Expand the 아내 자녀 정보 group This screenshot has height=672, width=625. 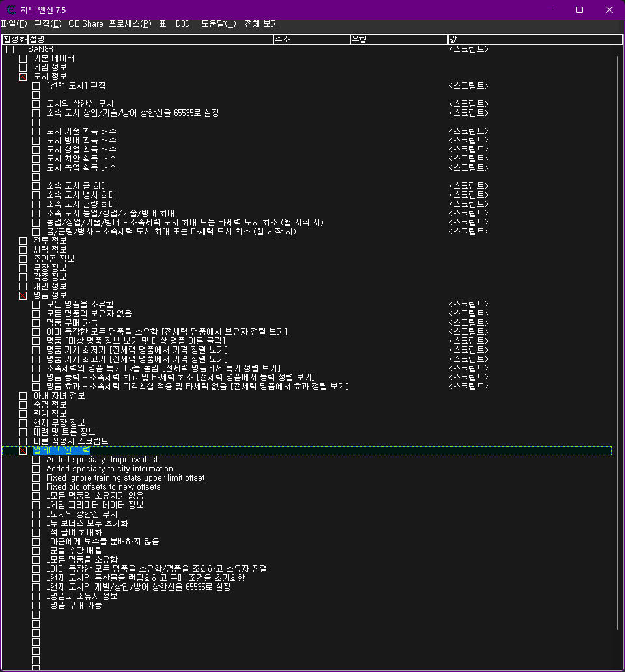(x=23, y=396)
